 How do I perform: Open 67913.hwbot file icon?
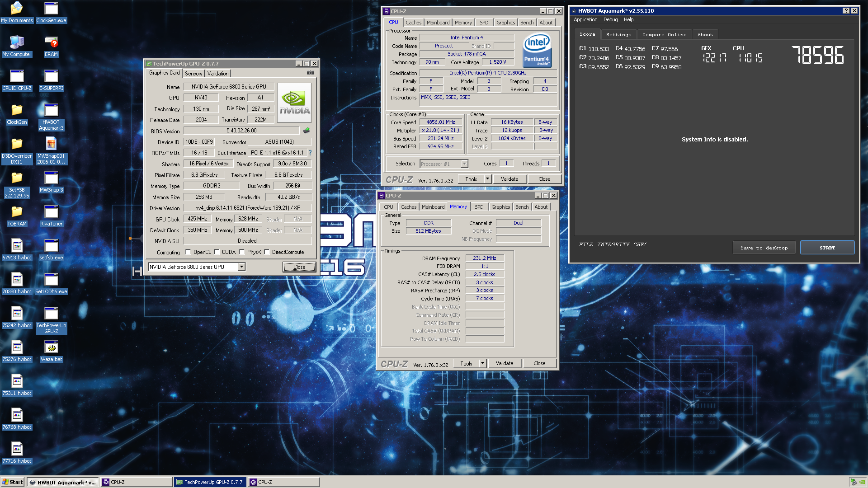(x=17, y=249)
